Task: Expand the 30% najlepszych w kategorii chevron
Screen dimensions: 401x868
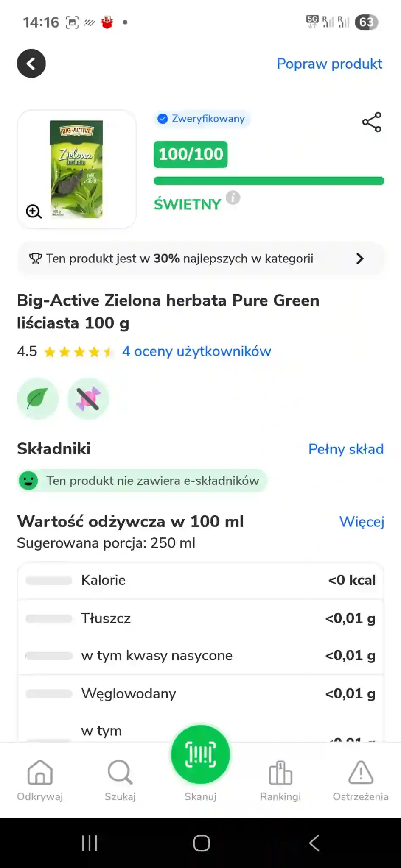Action: [x=360, y=259]
